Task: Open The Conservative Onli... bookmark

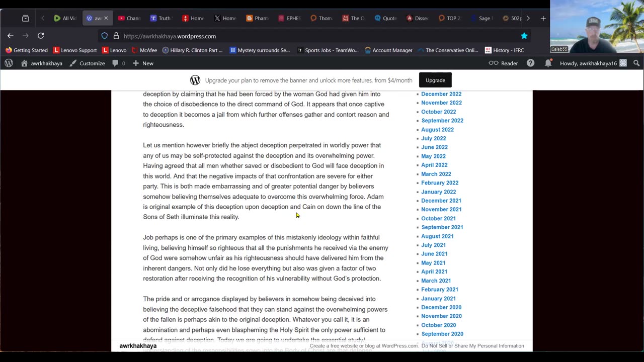Action: [448, 50]
